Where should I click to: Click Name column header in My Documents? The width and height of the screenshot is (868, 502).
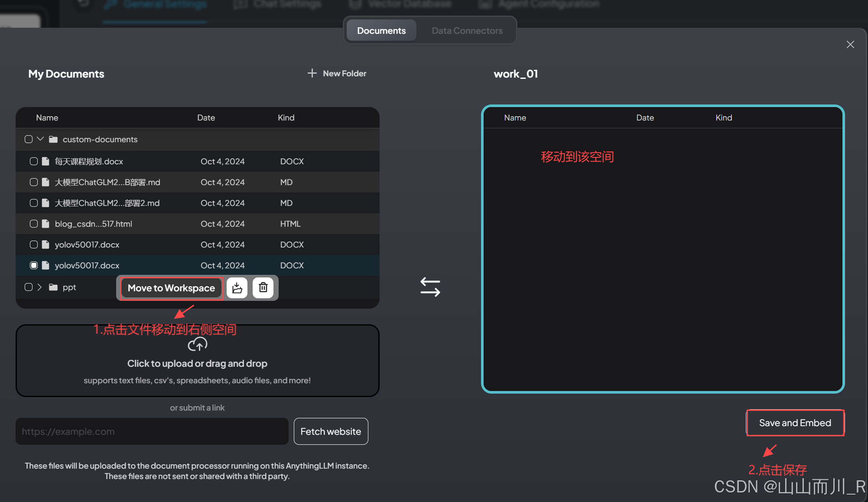click(x=47, y=118)
